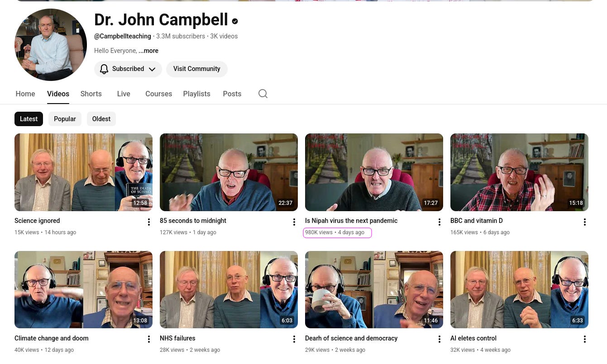Image resolution: width=607 pixels, height=364 pixels.
Task: Open the Is Nipah virus video thumbnail
Action: click(374, 172)
